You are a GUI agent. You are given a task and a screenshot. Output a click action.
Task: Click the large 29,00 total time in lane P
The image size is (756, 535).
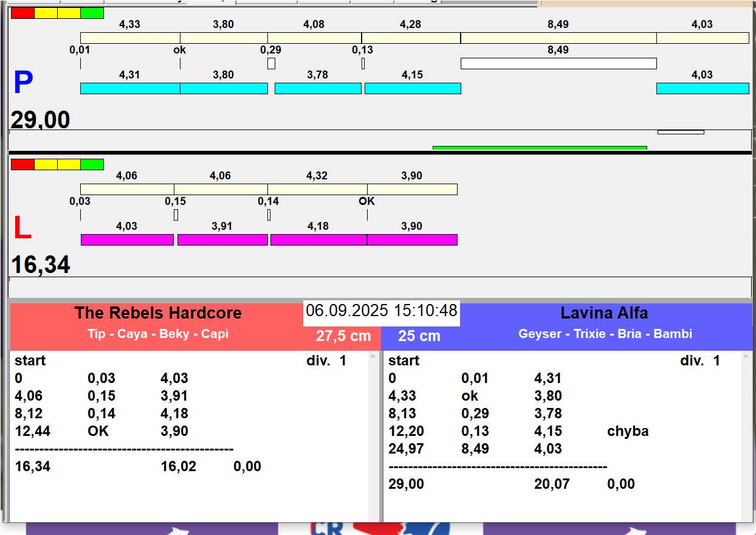point(41,120)
